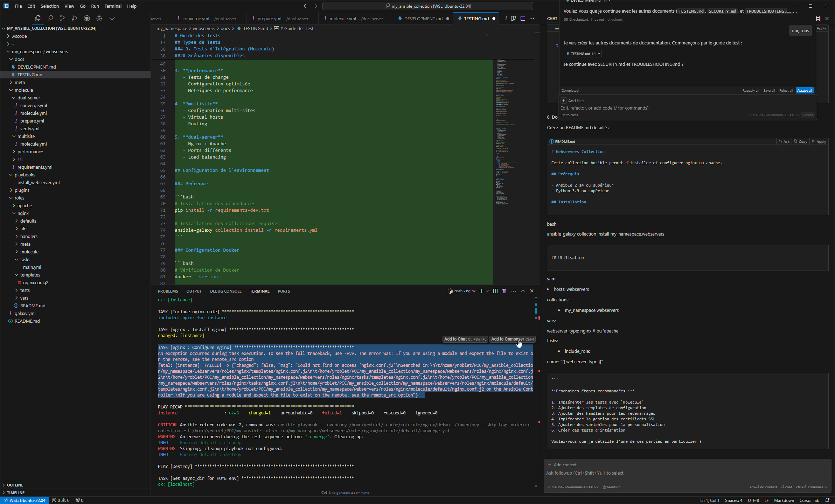Open the Terminal menu in menu bar
The width and height of the screenshot is (835, 504).
(113, 6)
